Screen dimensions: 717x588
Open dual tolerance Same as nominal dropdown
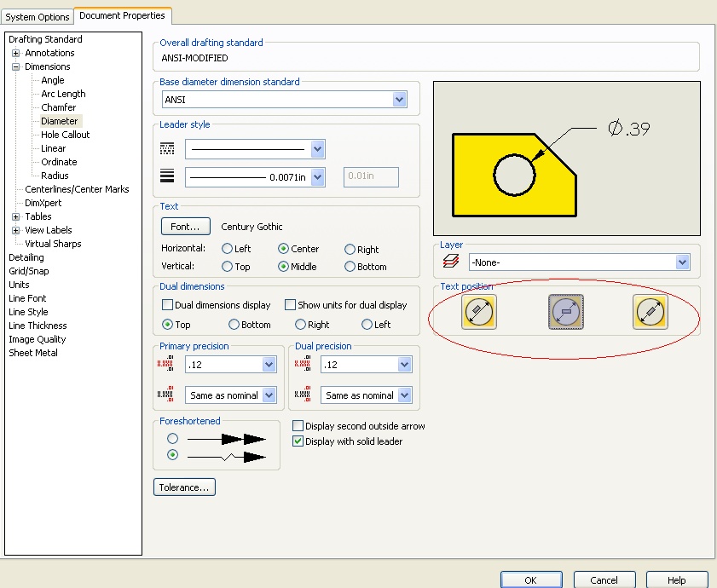404,395
